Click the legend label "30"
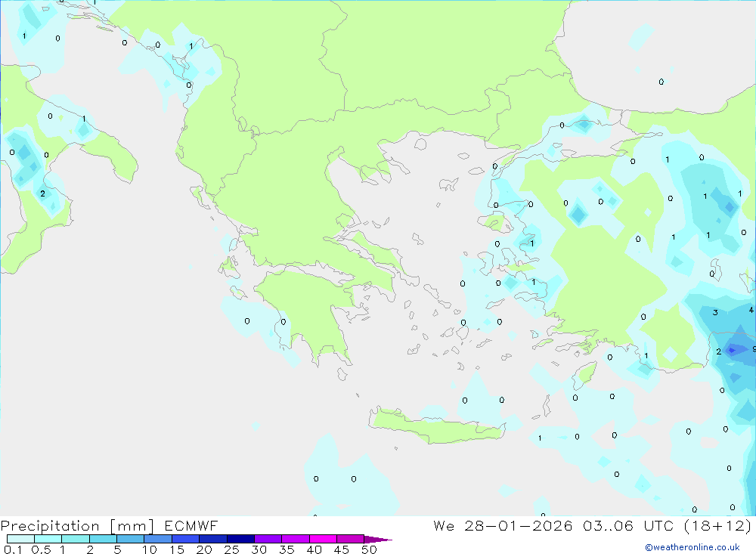Viewport: 756px width, 554px height. pos(259,549)
